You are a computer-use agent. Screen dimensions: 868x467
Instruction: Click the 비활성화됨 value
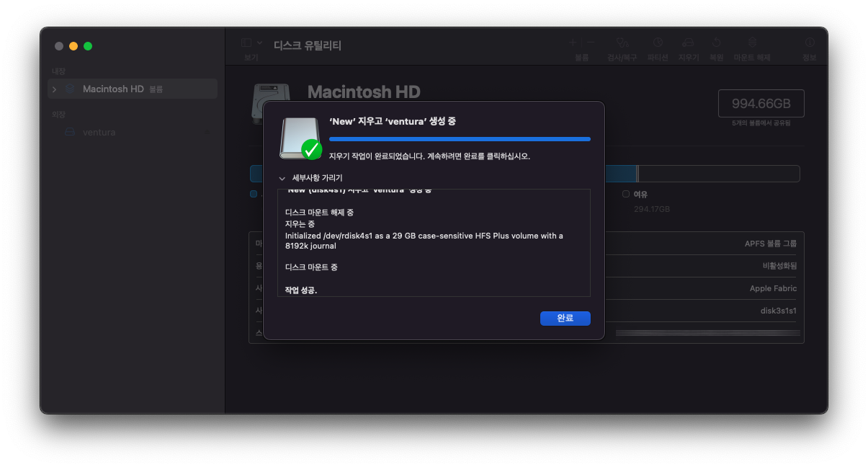click(x=779, y=266)
